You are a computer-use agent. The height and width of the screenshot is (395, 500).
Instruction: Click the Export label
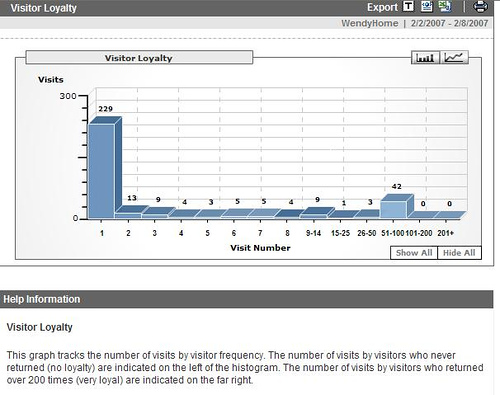[382, 7]
